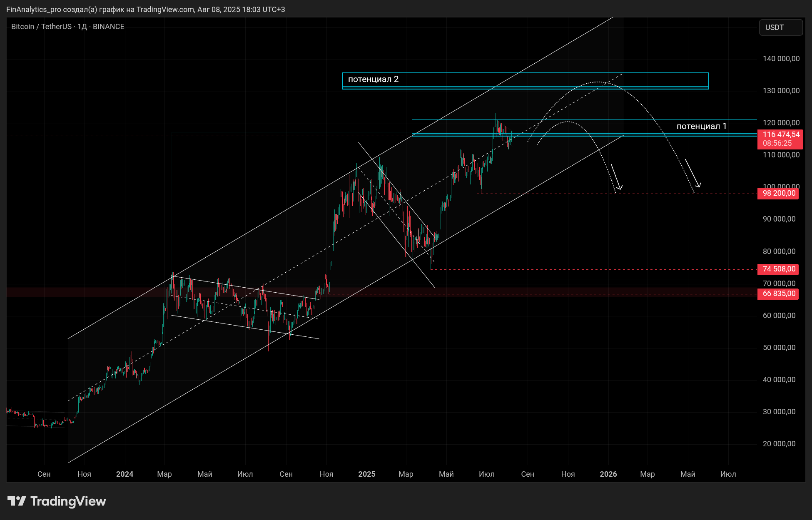Click the 'Май' label after 2025
Viewport: 812px width, 520px height.
[446, 474]
